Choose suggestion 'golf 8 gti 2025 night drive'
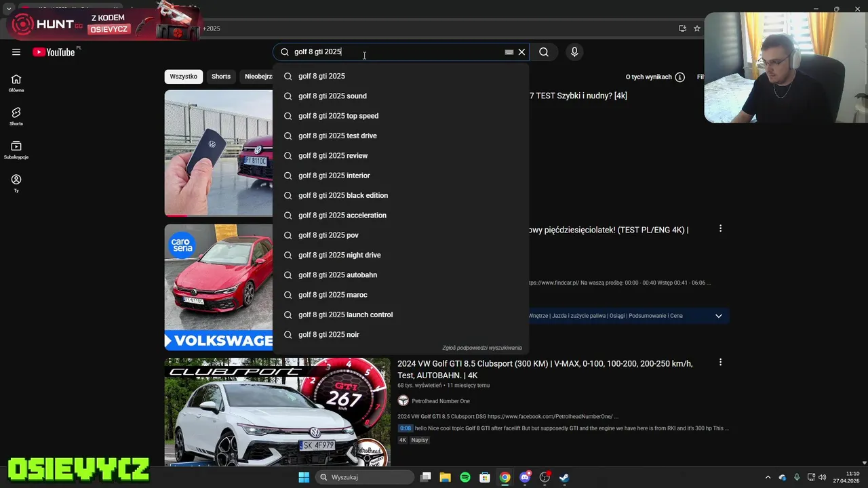The height and width of the screenshot is (488, 868). (401, 255)
